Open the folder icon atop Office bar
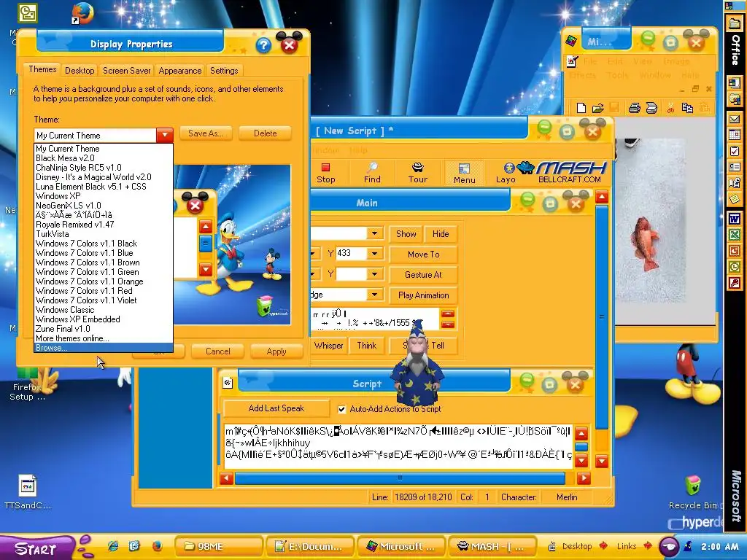The image size is (747, 560). (x=735, y=23)
